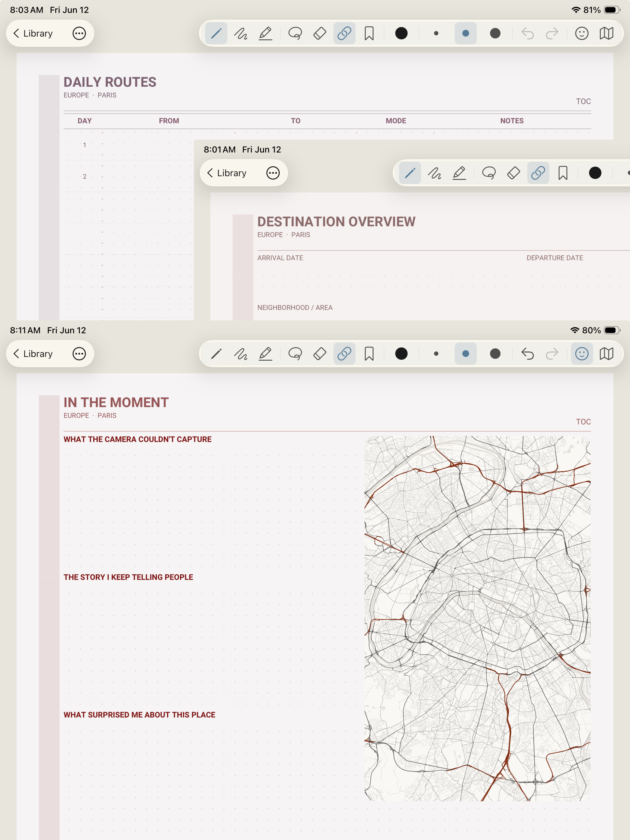Select scribble tool in Destination Overview toolbar
The image size is (630, 840).
point(435,173)
